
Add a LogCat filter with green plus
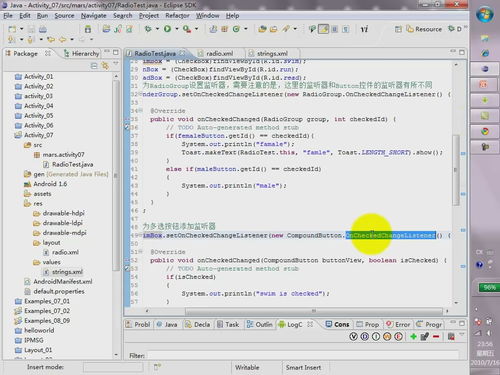(x=413, y=336)
